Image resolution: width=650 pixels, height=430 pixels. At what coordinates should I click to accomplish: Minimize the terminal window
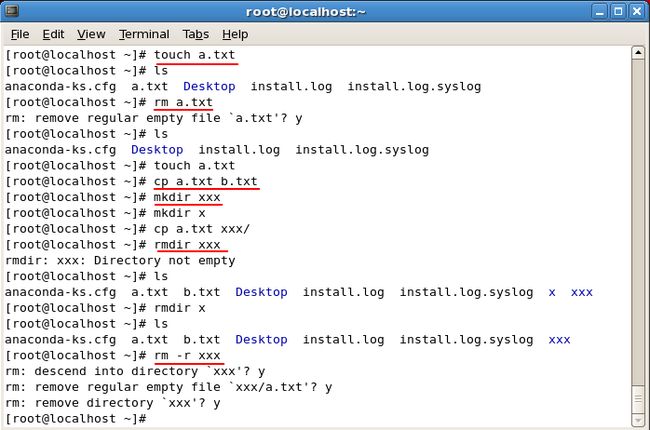(x=599, y=11)
